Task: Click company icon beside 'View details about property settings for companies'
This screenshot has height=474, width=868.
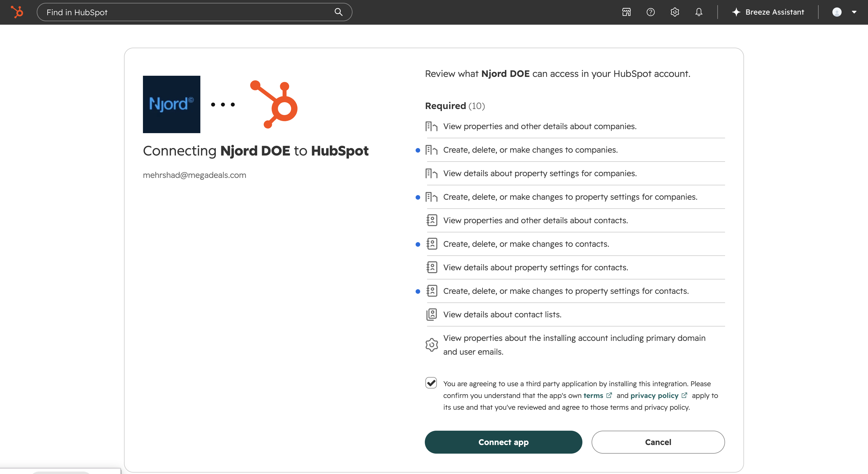Action: (431, 174)
